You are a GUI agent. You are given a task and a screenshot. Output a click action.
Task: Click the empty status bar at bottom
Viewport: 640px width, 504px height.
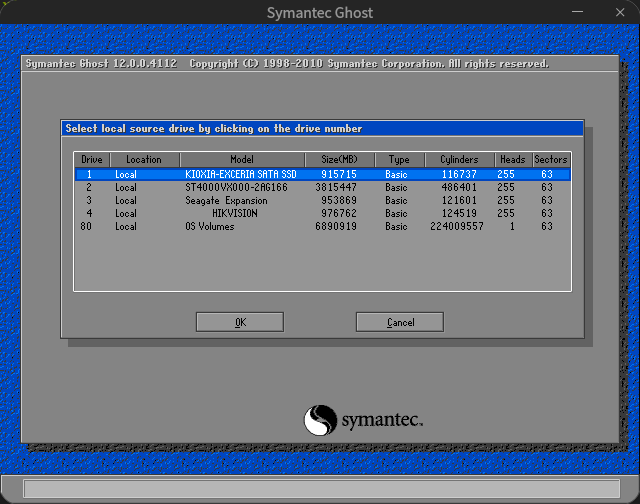[x=320, y=489]
